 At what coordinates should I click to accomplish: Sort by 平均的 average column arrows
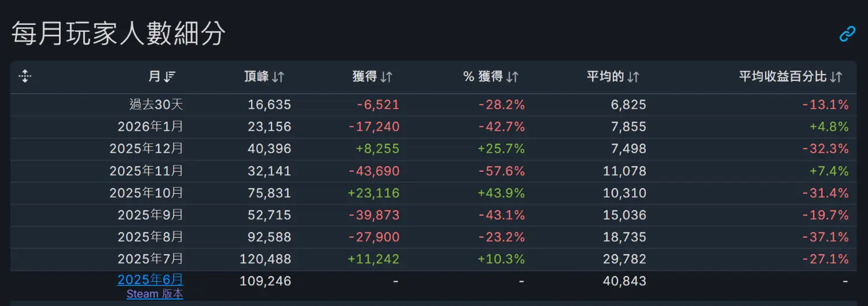coord(633,77)
